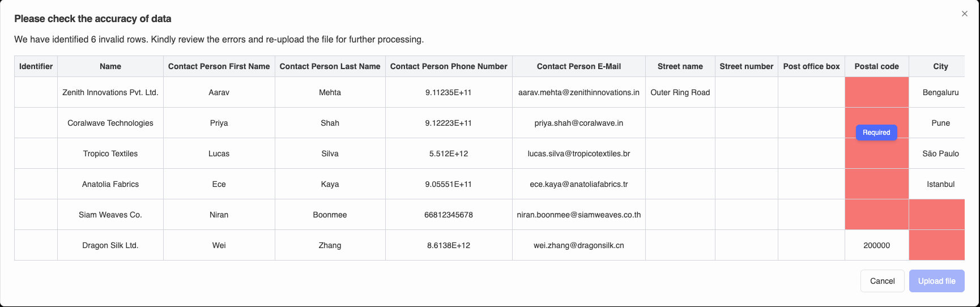Image resolution: width=980 pixels, height=307 pixels.
Task: Click the Upload file button
Action: click(936, 281)
